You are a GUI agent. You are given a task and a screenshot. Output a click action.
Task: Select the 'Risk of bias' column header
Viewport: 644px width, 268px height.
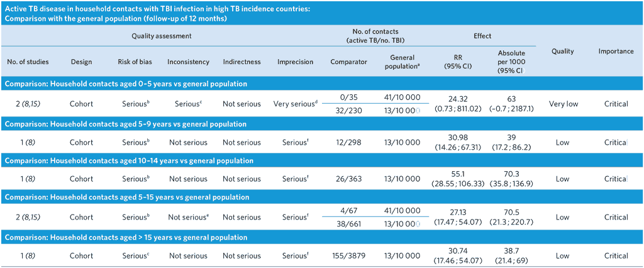(135, 62)
